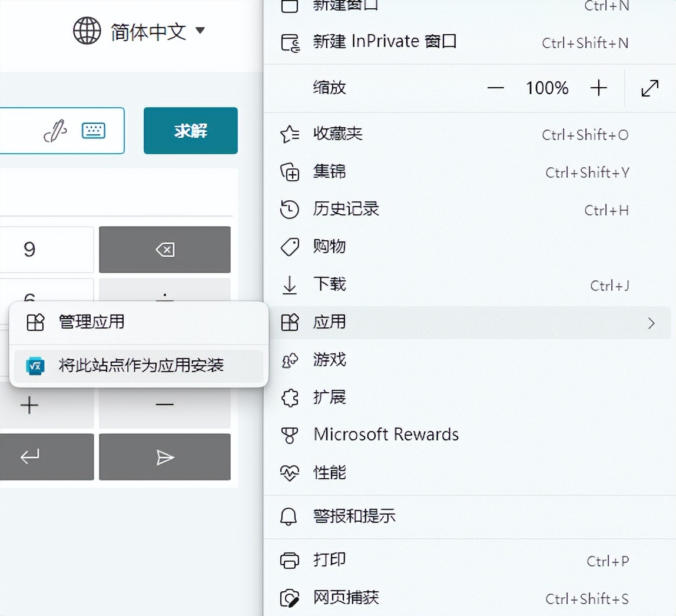The width and height of the screenshot is (676, 616).
Task: Click the 网页捕获 capture icon
Action: pos(290,598)
